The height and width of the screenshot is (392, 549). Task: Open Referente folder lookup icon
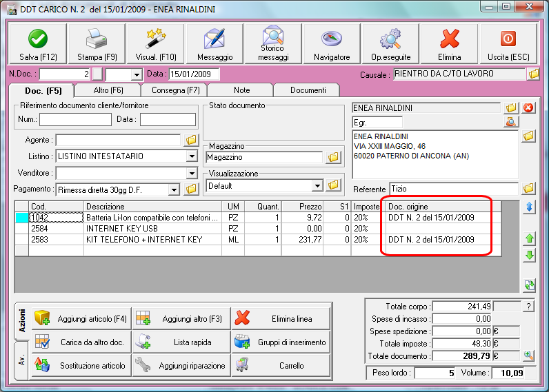[529, 189]
